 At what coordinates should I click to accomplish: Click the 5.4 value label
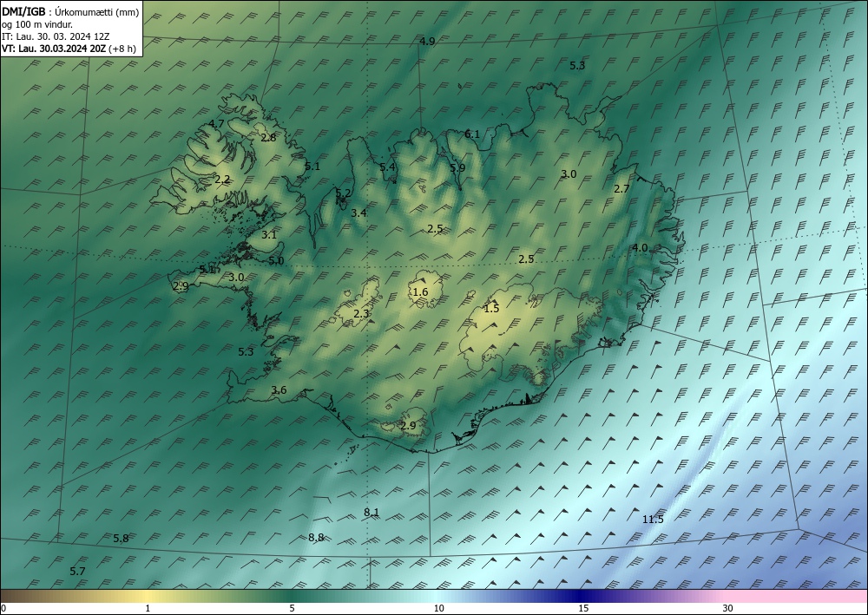[387, 167]
